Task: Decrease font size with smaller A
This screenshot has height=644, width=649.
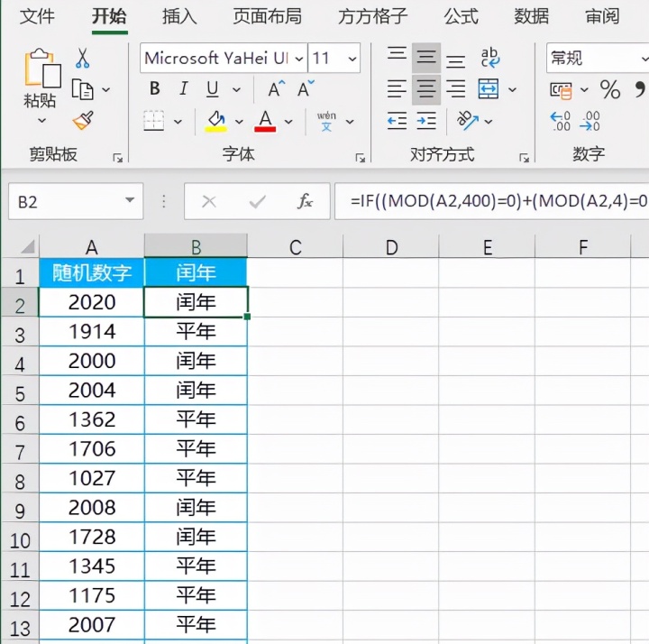Action: coord(306,88)
